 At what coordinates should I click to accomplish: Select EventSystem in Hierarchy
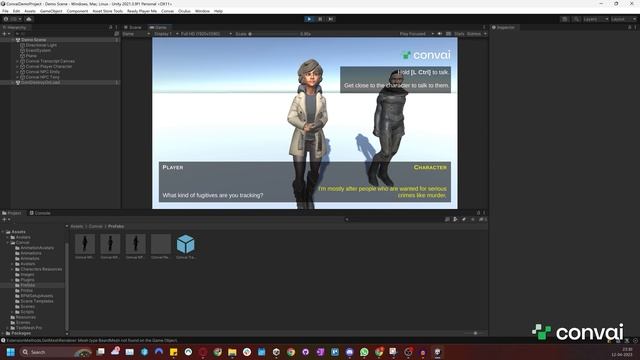coord(38,51)
